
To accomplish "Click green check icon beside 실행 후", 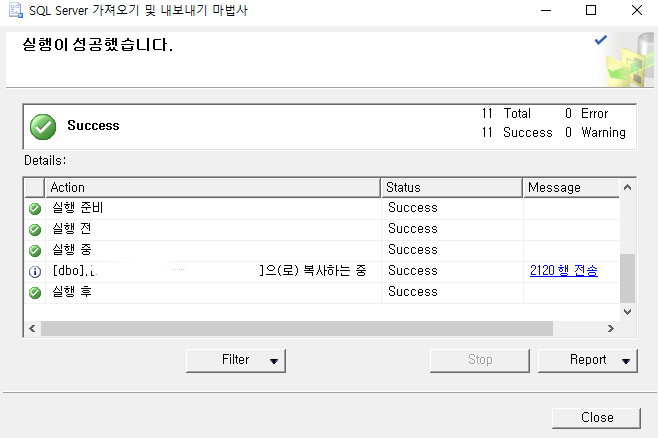I will coord(35,292).
